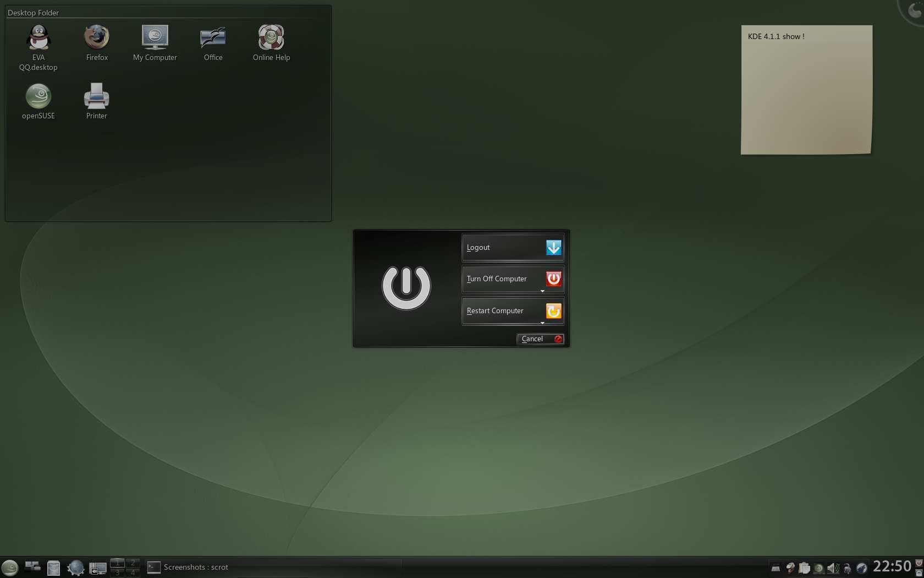The height and width of the screenshot is (578, 924).
Task: Expand the Turn Off Computer dropdown arrow
Action: tap(542, 291)
